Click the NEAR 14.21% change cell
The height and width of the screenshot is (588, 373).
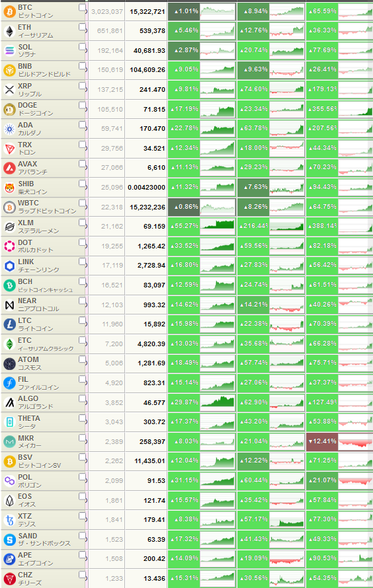coord(253,305)
